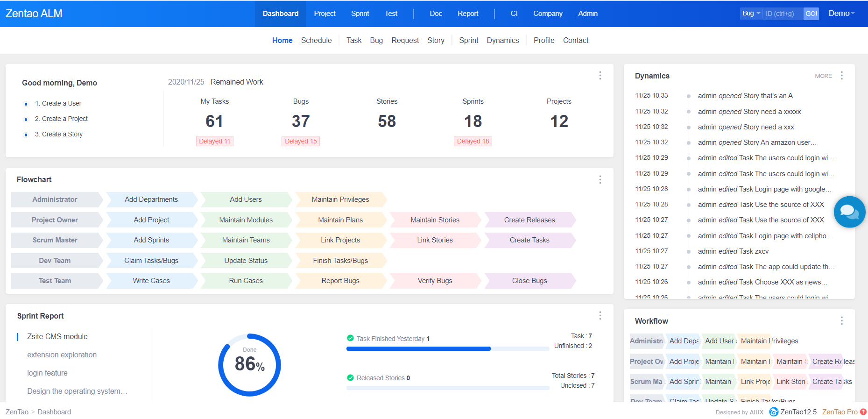Screen dimensions: 868x419
Task: Open the Sprint Report three-dot menu
Action: (600, 316)
